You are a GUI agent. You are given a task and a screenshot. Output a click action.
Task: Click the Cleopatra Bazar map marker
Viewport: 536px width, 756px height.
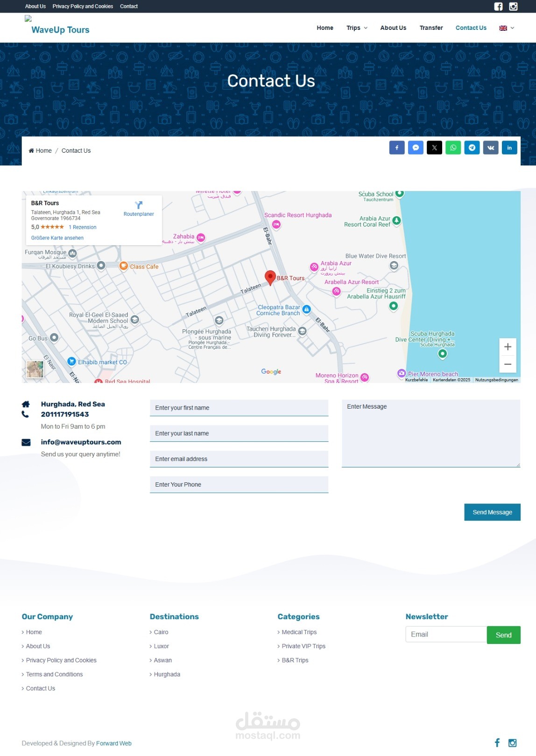pyautogui.click(x=306, y=309)
